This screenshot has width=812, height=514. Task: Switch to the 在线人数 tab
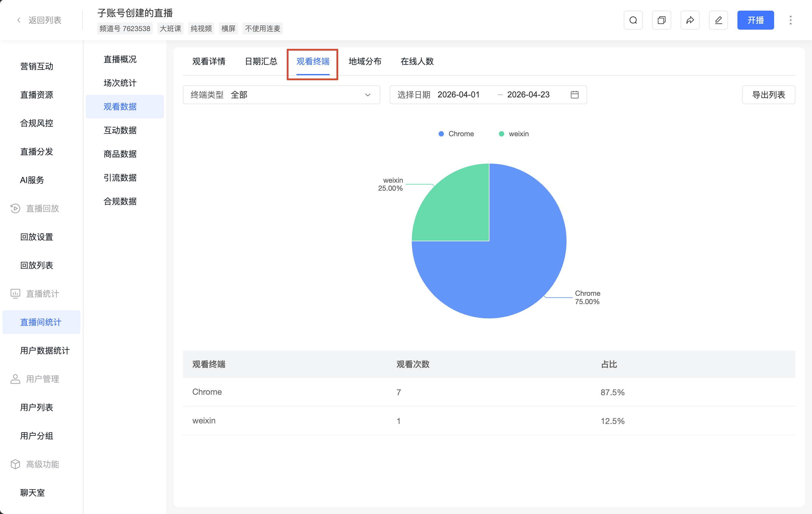[x=417, y=61]
